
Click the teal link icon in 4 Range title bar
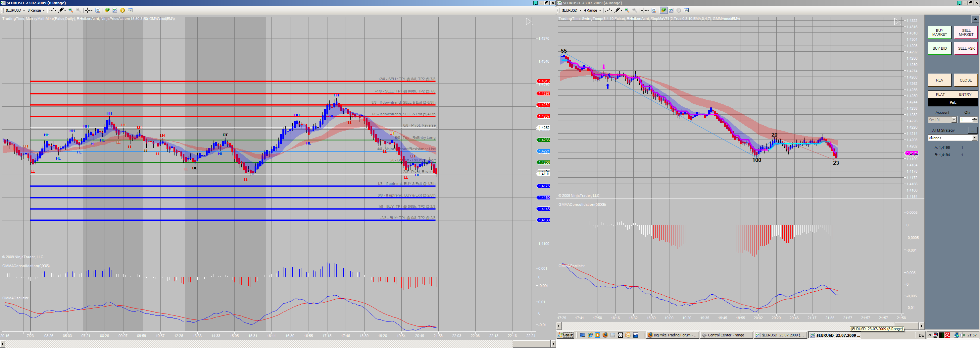tap(959, 3)
